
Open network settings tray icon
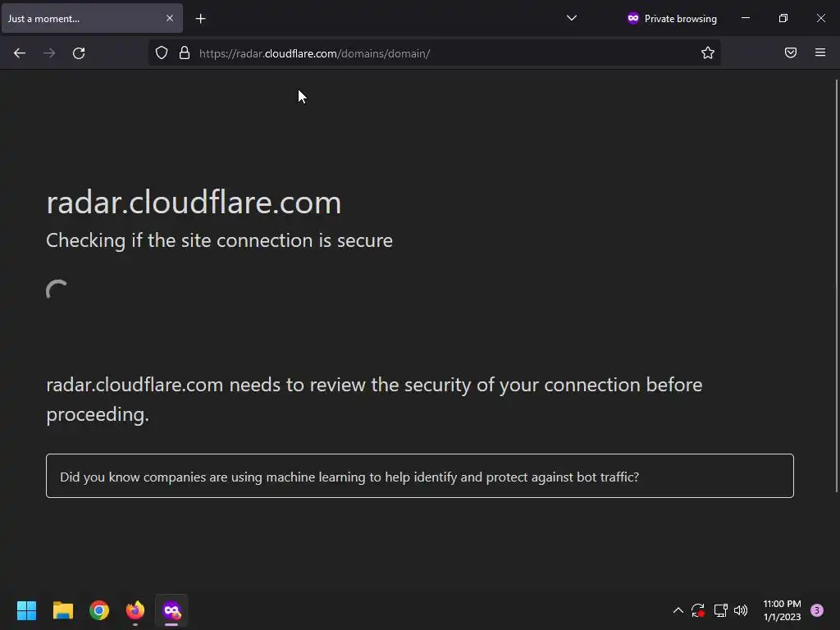tap(720, 610)
